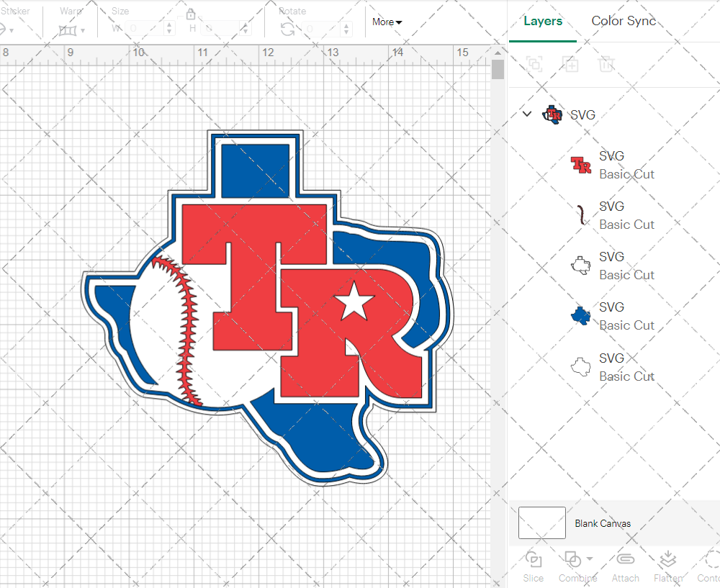Click the Slice tool icon

pos(533,559)
